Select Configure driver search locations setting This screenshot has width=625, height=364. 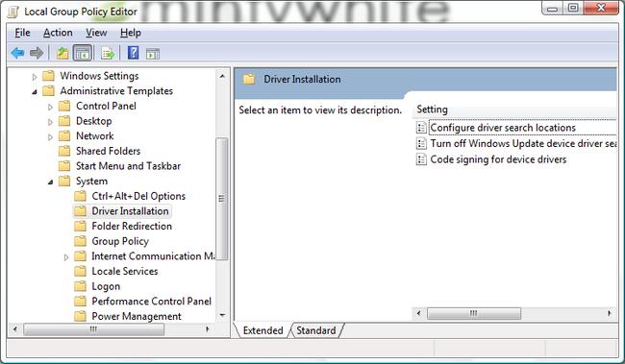(x=503, y=128)
